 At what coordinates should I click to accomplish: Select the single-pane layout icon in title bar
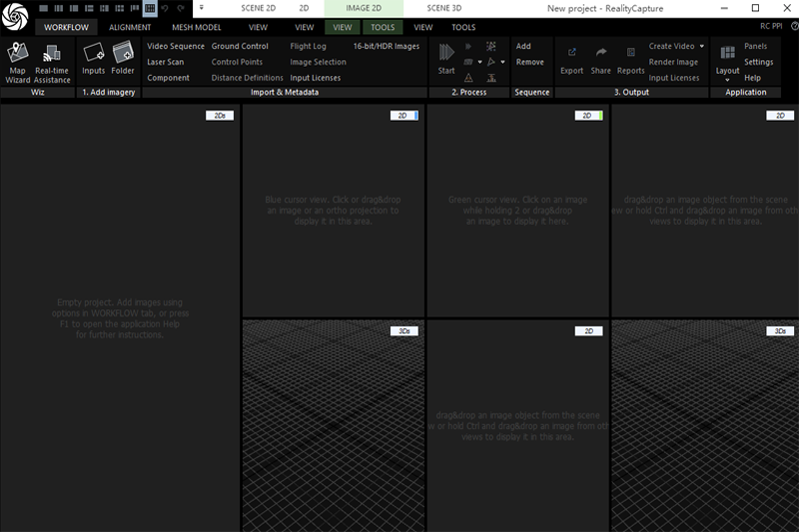coord(43,8)
